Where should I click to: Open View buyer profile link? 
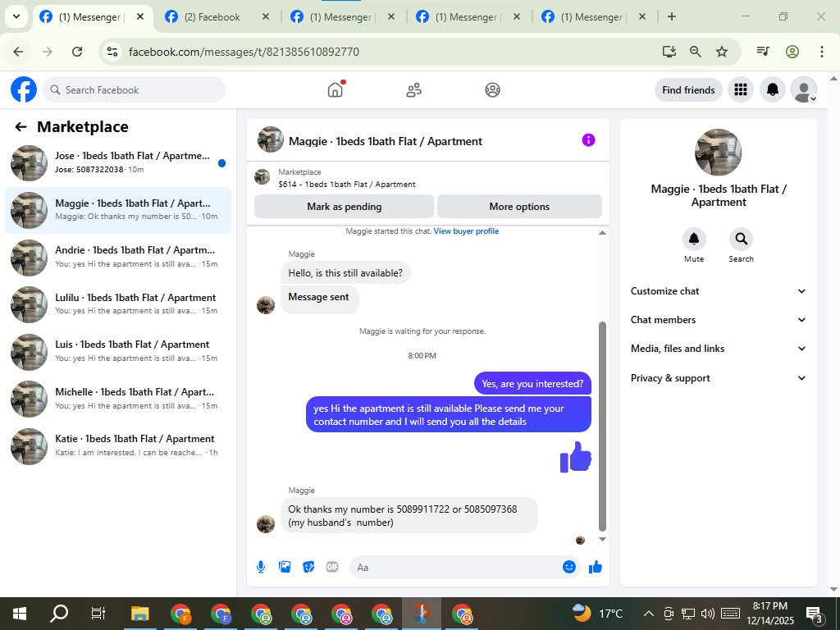[x=466, y=231]
